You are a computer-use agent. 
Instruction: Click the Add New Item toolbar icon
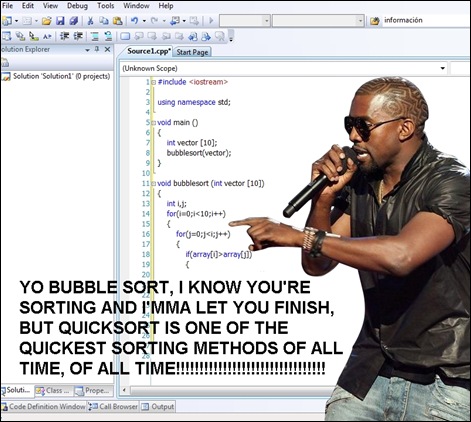tap(27, 21)
